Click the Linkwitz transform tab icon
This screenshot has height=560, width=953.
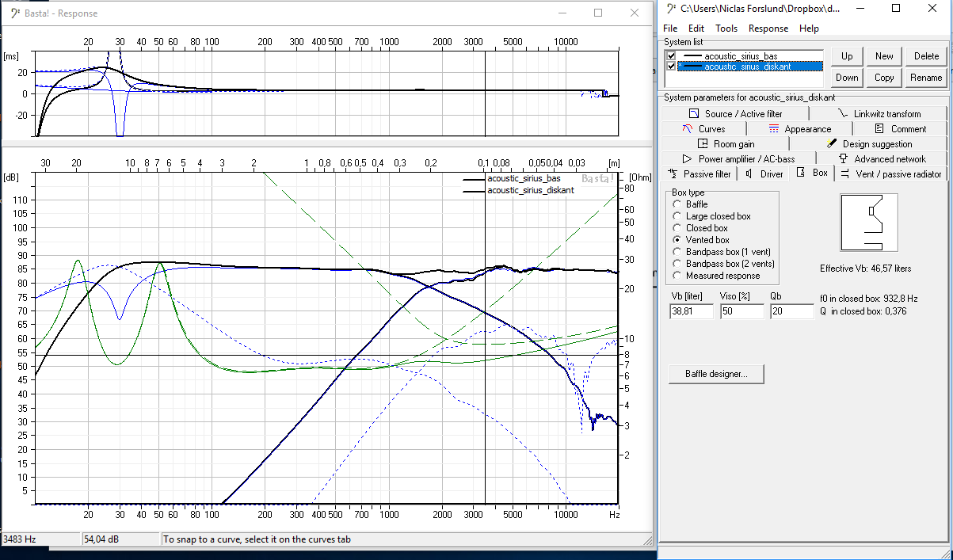(x=844, y=113)
